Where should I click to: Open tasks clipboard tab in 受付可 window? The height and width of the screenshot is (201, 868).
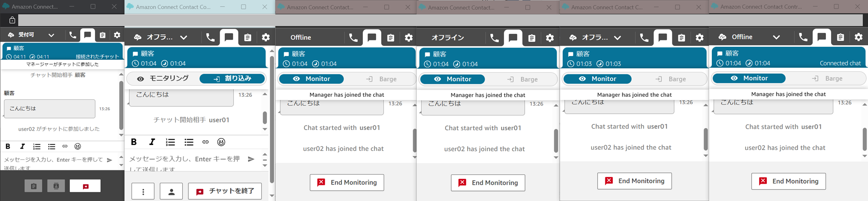pos(102,35)
